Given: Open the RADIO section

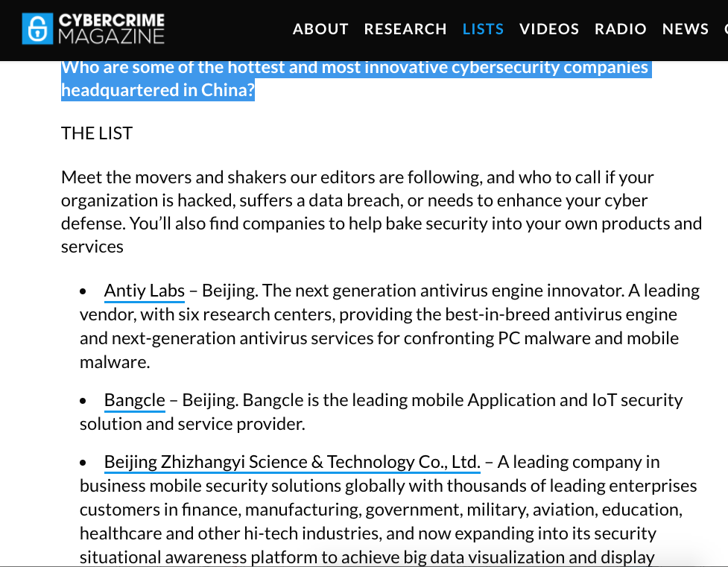Looking at the screenshot, I should (620, 29).
